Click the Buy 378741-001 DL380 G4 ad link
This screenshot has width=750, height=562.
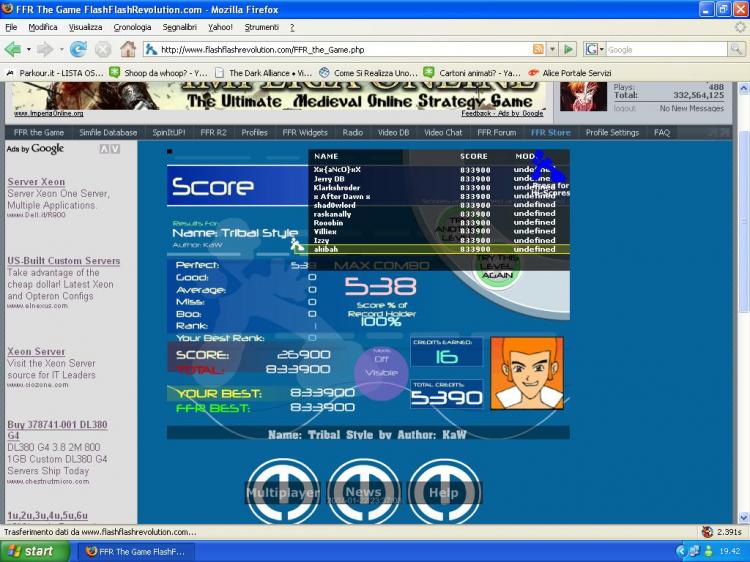tap(57, 430)
